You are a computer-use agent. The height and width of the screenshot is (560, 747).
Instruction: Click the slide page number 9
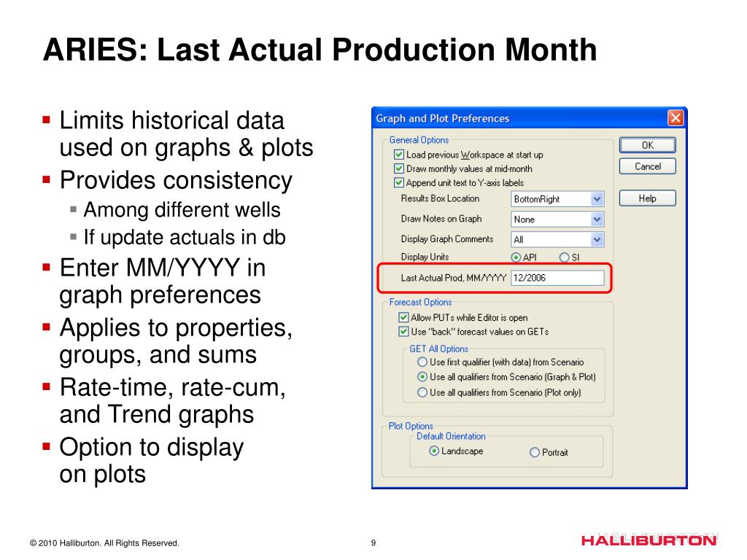[373, 542]
